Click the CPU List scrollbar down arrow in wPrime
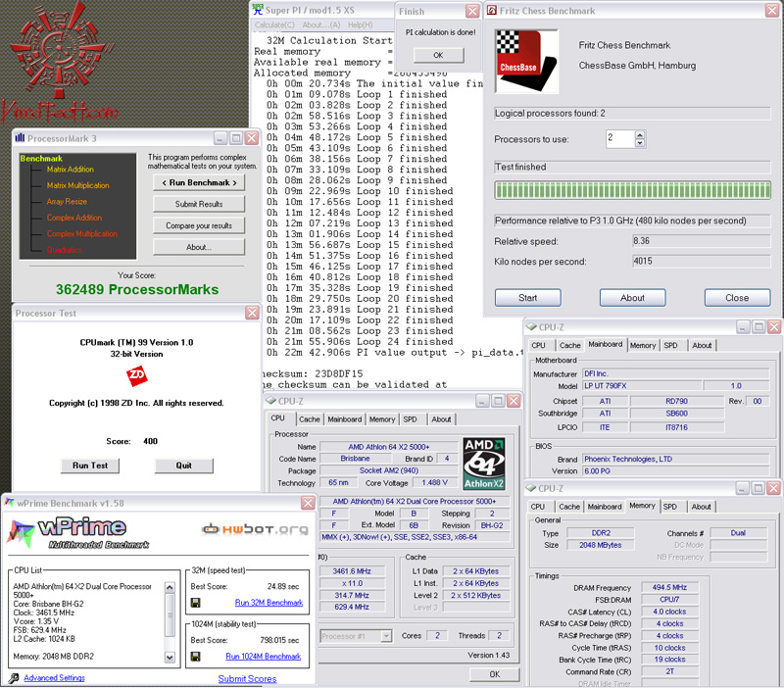 [x=170, y=658]
